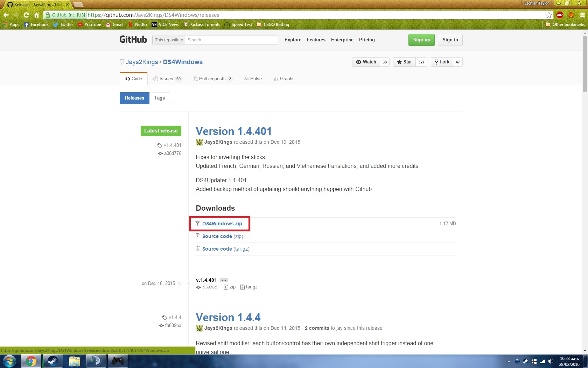The height and width of the screenshot is (368, 588).
Task: Fork the DS4Windows repository
Action: coord(442,62)
